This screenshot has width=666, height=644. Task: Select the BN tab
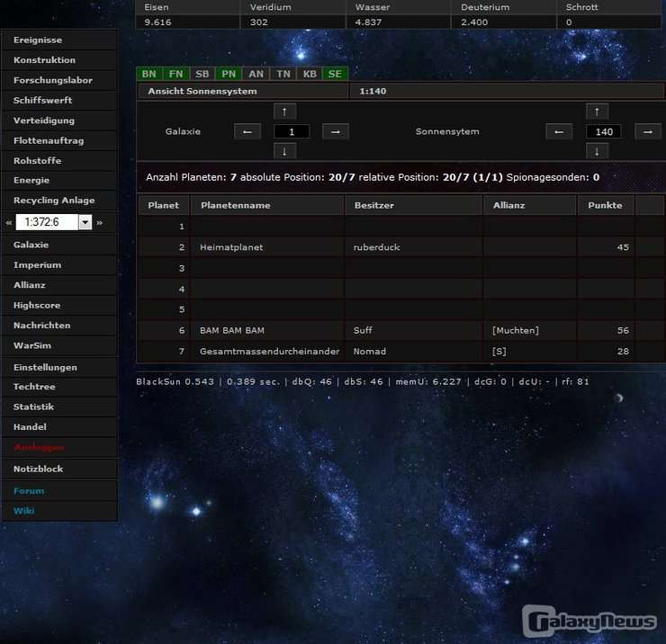tap(149, 74)
